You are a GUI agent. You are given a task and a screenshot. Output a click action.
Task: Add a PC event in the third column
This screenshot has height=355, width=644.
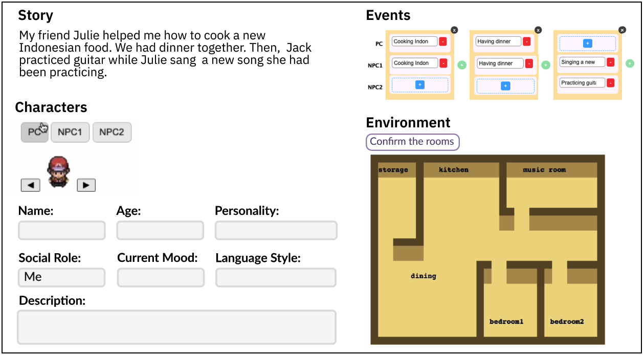[587, 43]
